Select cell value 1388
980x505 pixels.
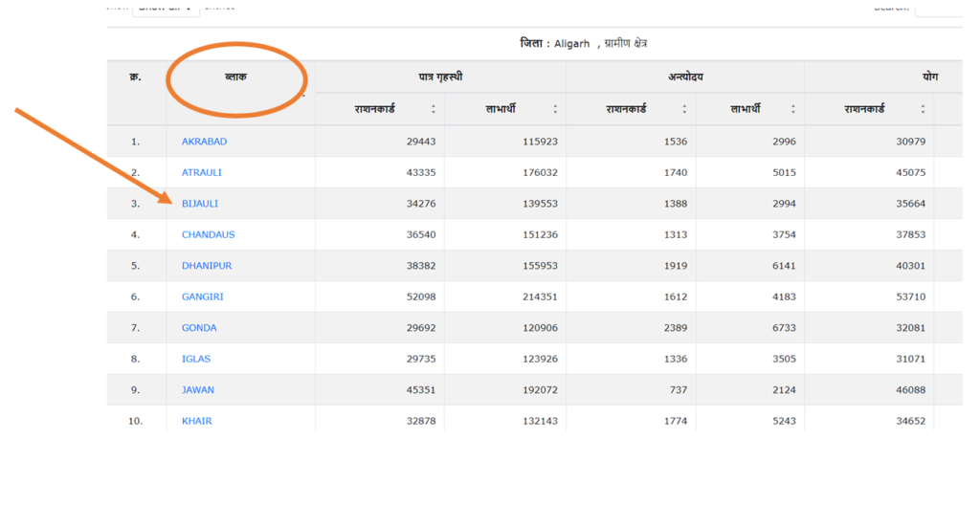tap(676, 204)
